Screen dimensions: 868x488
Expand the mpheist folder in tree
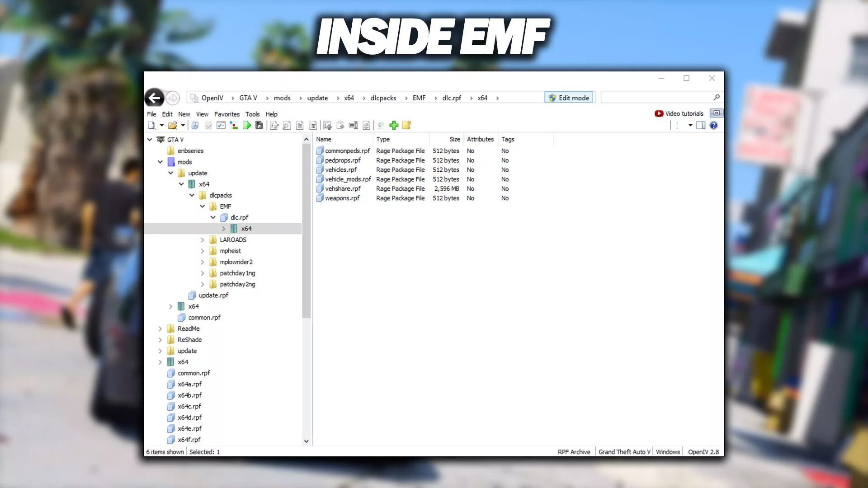(x=203, y=250)
